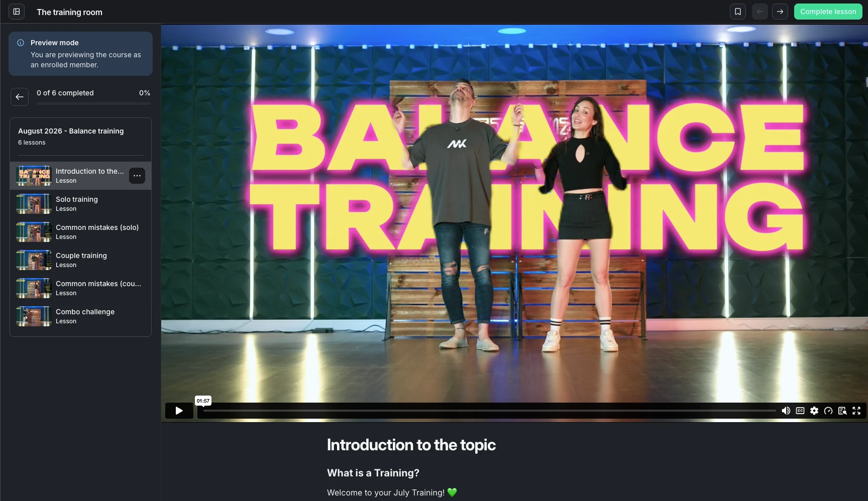Open transcript search in video player

tap(842, 411)
